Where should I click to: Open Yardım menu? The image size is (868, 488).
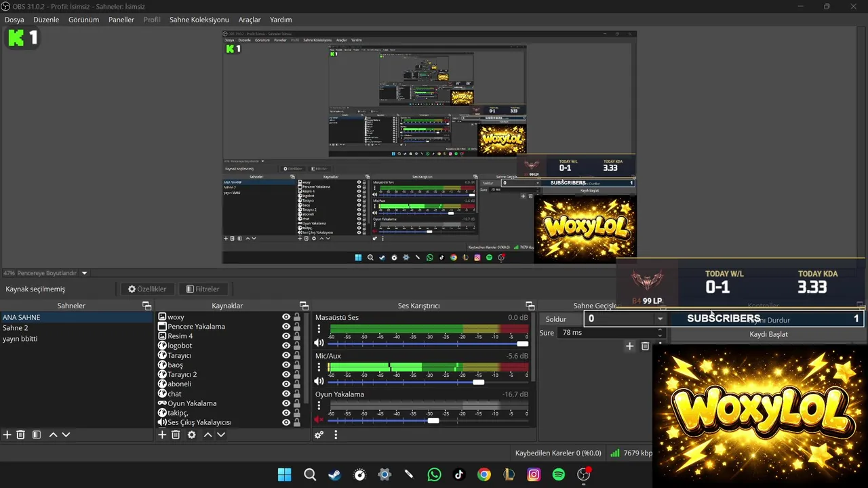click(281, 20)
